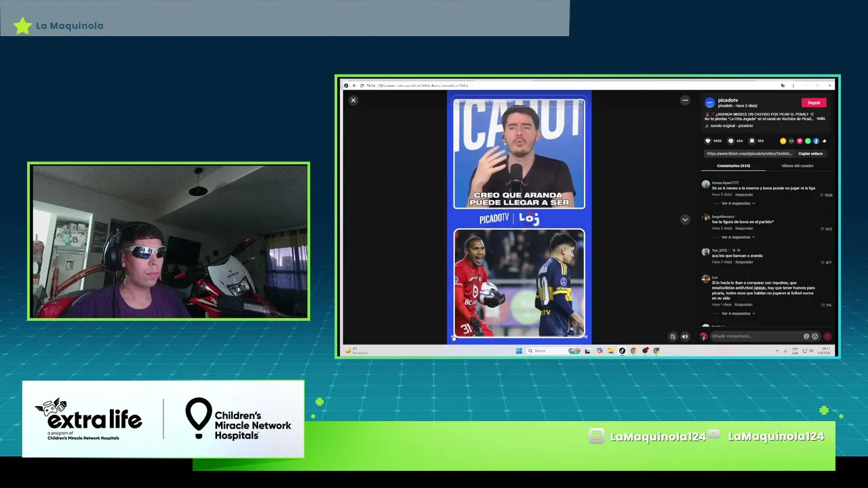Open the Windows Start menu
Image resolution: width=868 pixels, height=488 pixels.
tap(519, 350)
